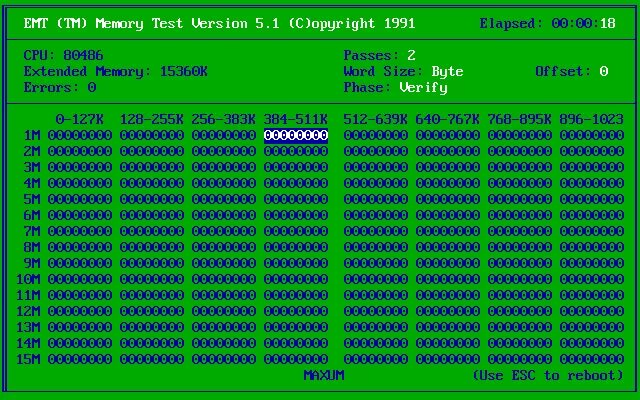Screen dimensions: 640x400
Task: Select the highlighted block in row 1M
Action: point(296,135)
